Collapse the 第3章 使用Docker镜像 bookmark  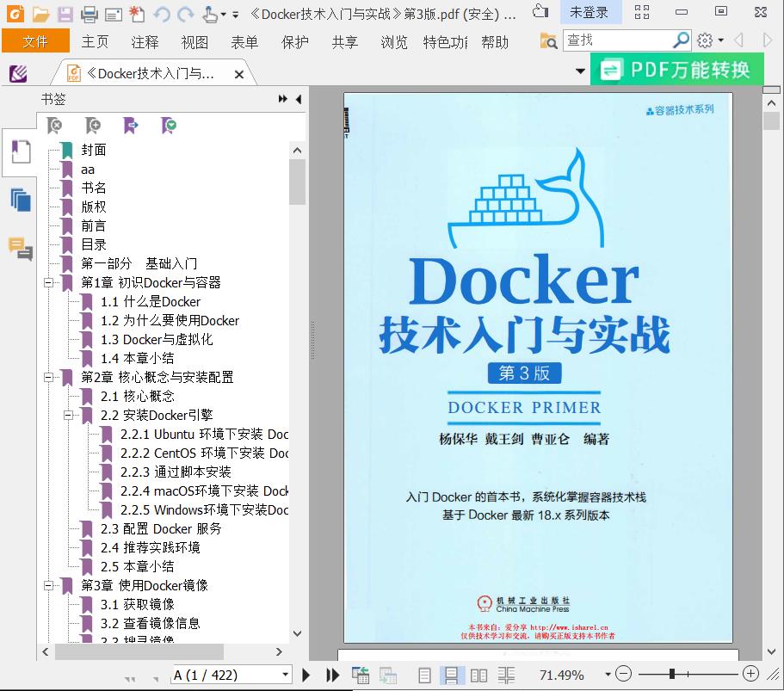(49, 585)
